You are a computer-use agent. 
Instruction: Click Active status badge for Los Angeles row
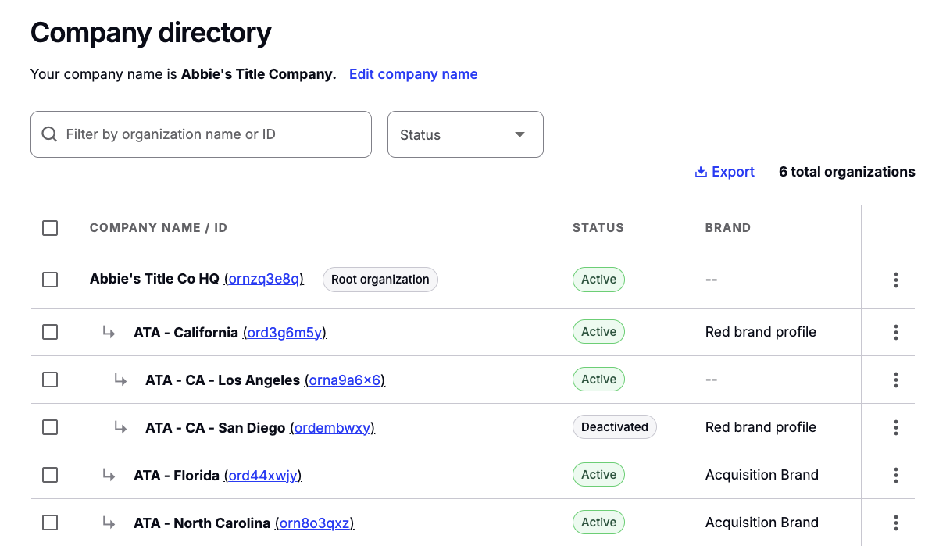point(598,380)
